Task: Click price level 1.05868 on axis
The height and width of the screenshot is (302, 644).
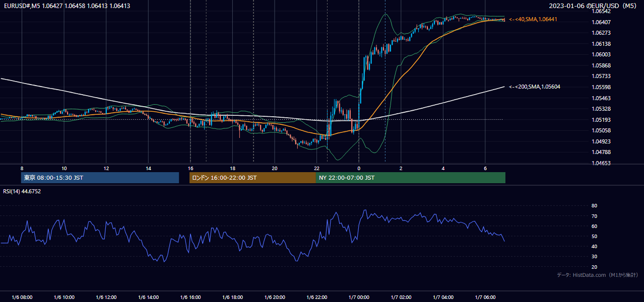Action: pos(601,65)
